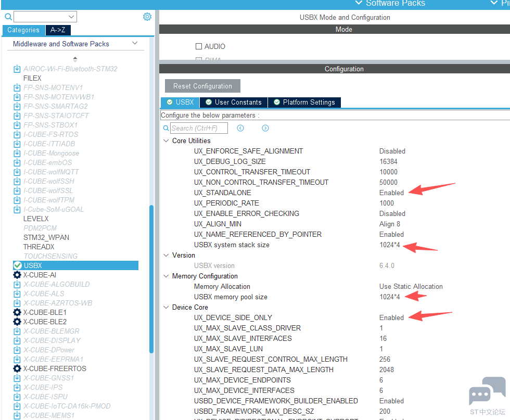Click download icon next to X-CUBE-ISPU
The image size is (510, 420).
17,397
